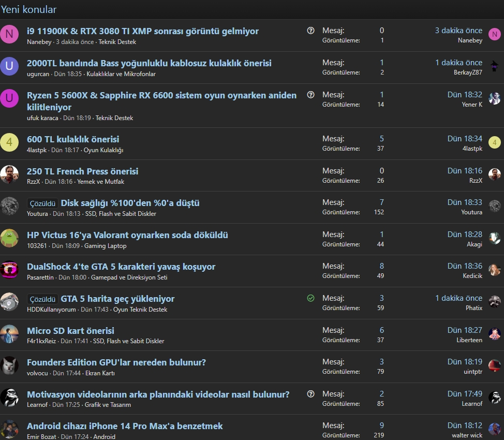Screen dimensions: 504x440
Task: Open user Liberteen's profile link
Action: tap(469, 340)
